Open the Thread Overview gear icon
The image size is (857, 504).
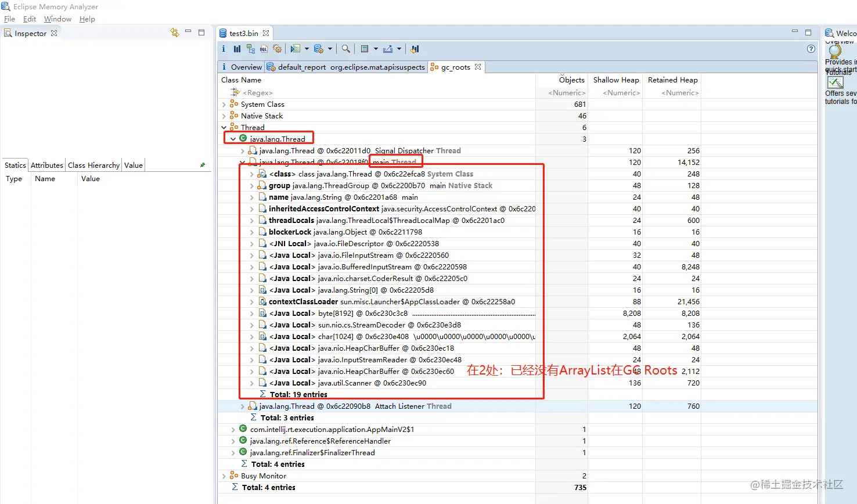(x=278, y=49)
